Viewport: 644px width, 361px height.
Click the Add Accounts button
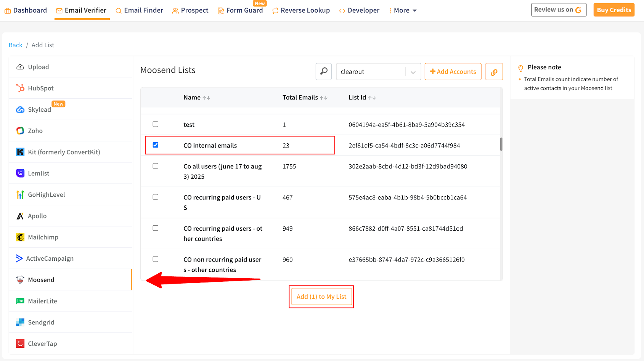[x=453, y=71]
